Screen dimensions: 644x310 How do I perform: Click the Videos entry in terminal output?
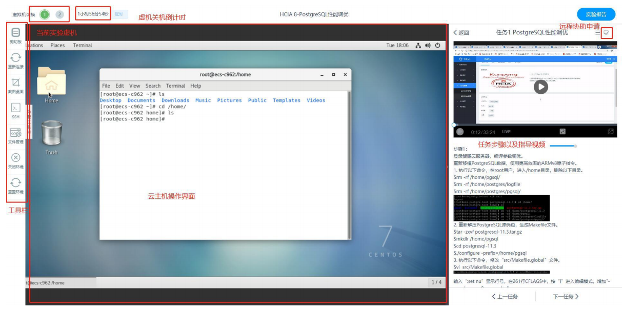point(316,100)
